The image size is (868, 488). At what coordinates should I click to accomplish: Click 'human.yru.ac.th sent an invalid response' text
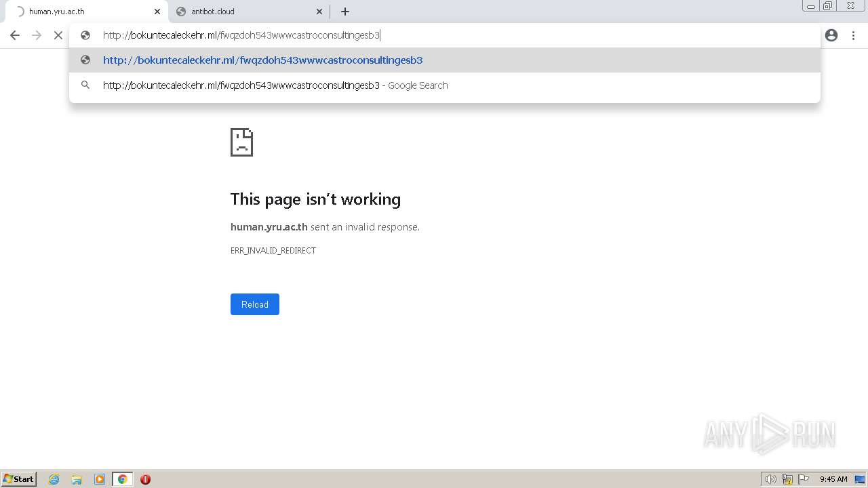325,227
